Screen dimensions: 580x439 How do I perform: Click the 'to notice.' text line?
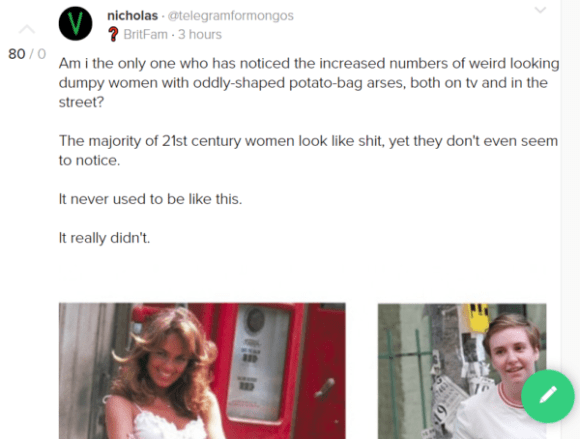click(x=89, y=160)
